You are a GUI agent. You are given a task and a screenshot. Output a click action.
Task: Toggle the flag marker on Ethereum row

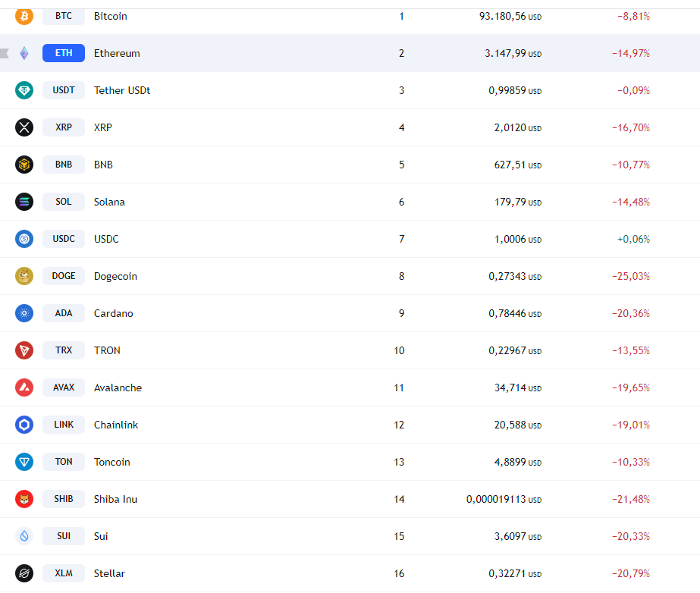(5, 53)
